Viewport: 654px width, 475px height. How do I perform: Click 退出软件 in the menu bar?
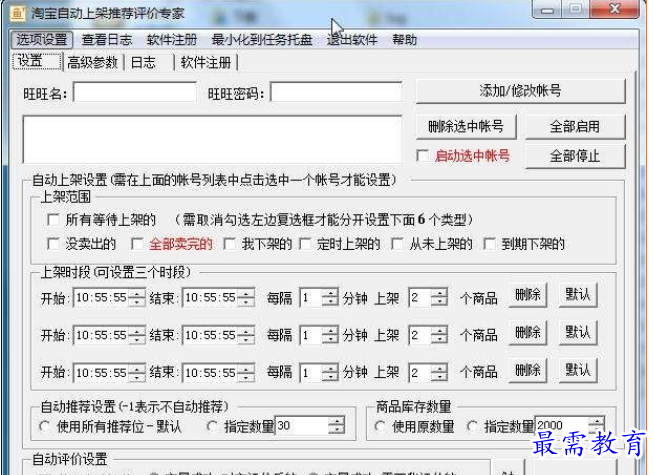pyautogui.click(x=352, y=40)
